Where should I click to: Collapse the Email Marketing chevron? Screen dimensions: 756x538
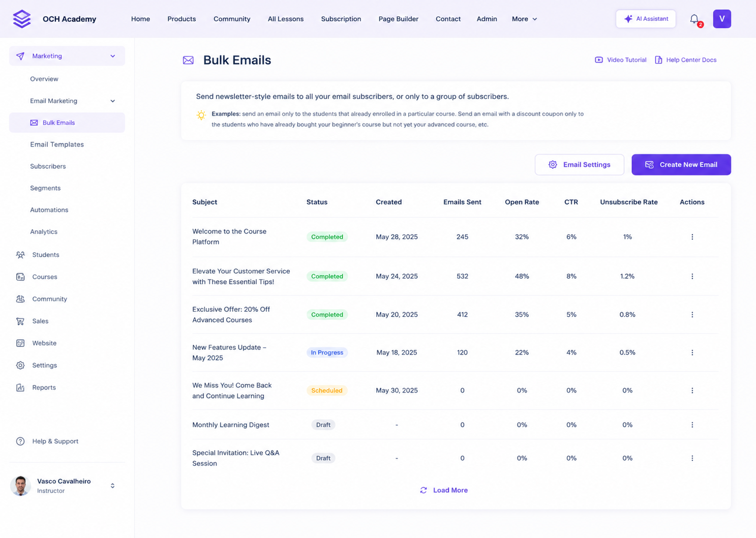113,101
